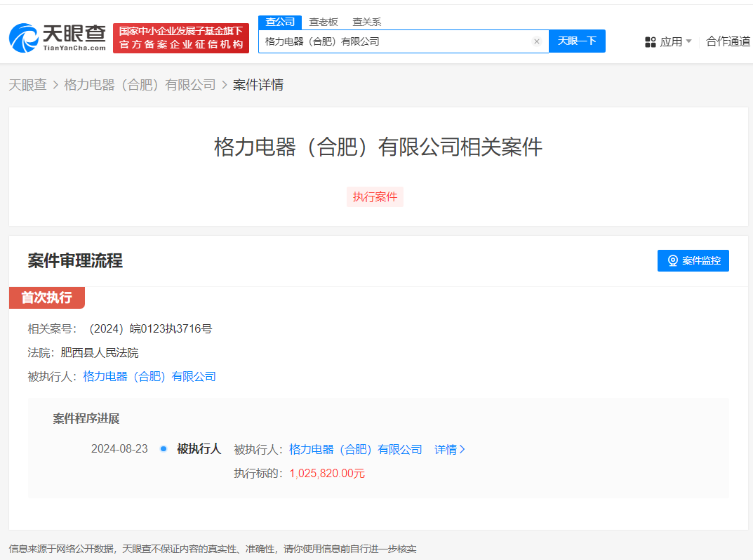Click the 天眼一下 search button
The height and width of the screenshot is (560, 753).
coord(577,41)
